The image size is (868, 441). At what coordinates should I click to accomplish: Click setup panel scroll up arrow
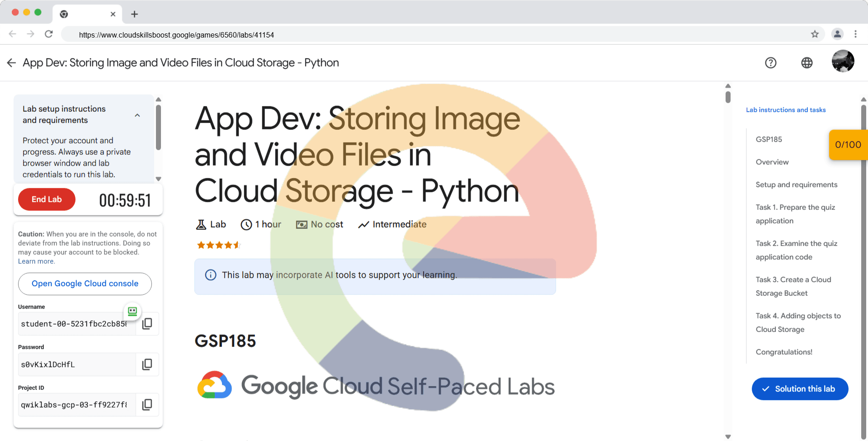tap(158, 100)
